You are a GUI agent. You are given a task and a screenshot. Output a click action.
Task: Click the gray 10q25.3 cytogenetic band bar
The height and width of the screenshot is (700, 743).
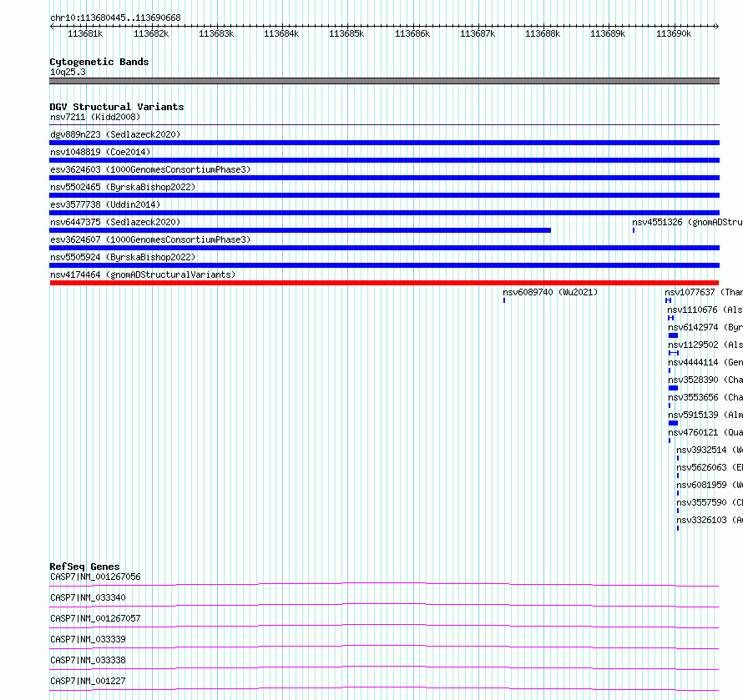(x=384, y=81)
